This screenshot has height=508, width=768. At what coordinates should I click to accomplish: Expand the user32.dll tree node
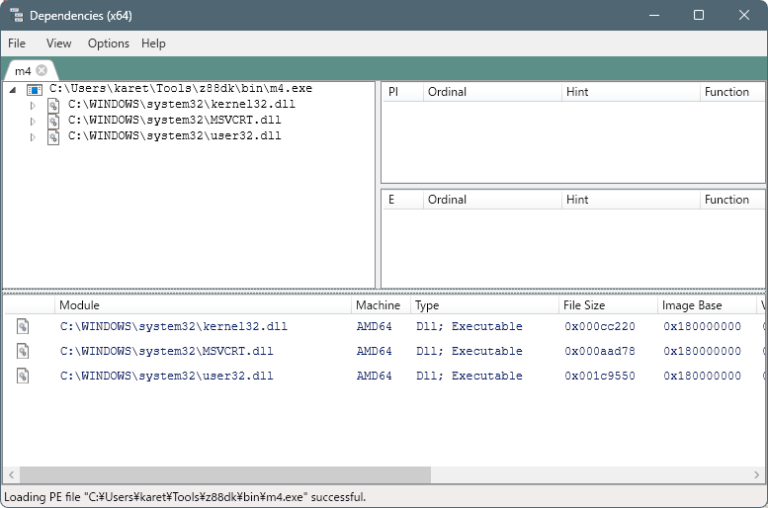(32, 137)
